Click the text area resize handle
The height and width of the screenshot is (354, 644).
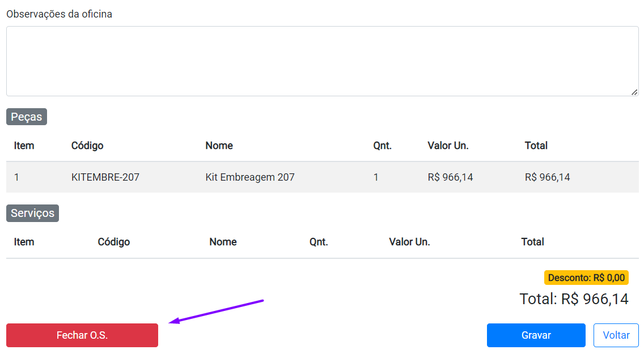[634, 92]
